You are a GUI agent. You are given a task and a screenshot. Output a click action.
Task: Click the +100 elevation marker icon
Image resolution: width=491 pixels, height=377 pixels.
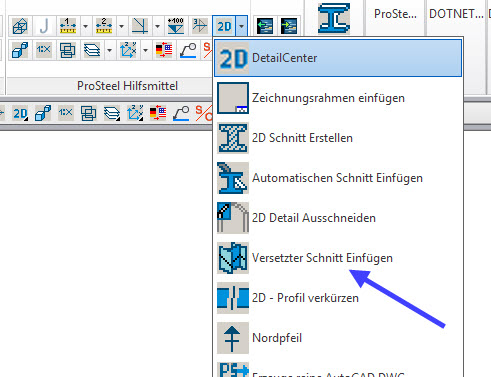(176, 26)
